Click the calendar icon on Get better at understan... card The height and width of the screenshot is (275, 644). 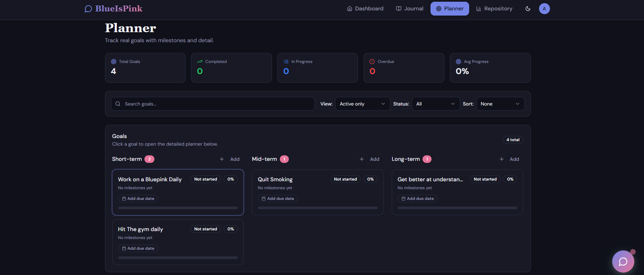[404, 199]
